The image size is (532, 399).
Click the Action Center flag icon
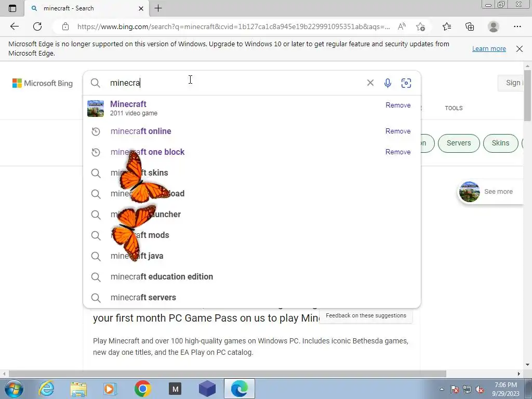(454, 389)
